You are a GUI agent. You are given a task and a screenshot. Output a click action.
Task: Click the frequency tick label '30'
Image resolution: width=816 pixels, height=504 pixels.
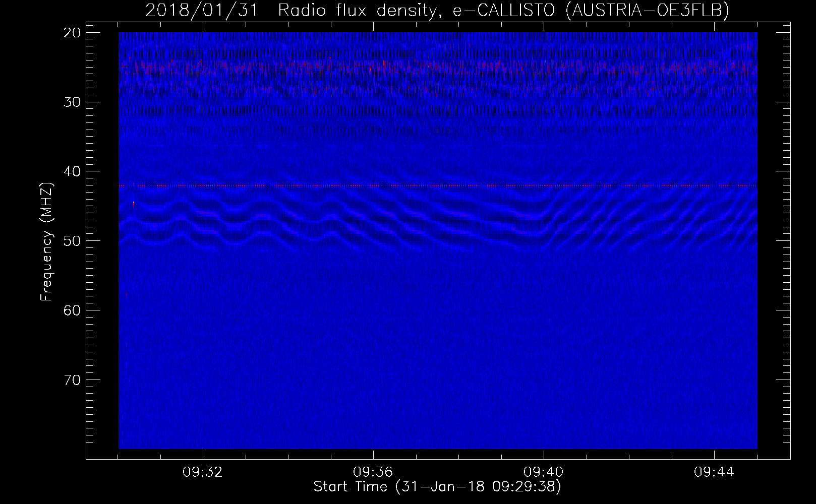click(72, 102)
